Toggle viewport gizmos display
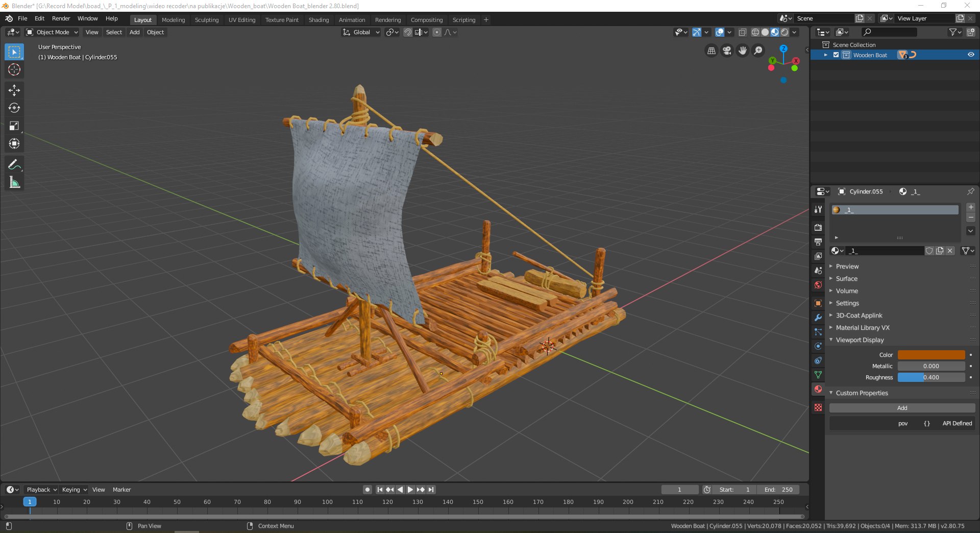This screenshot has height=533, width=980. click(x=696, y=32)
